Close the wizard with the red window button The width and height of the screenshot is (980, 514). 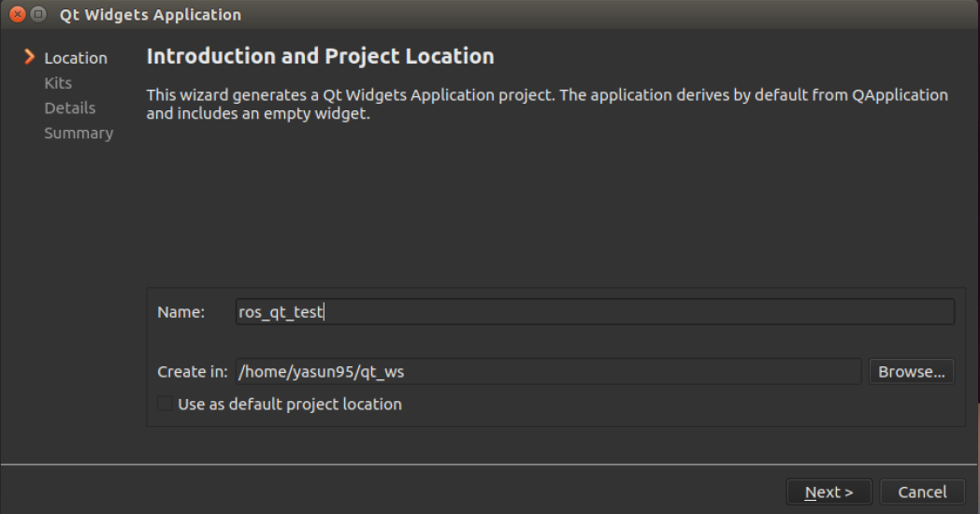pos(18,14)
